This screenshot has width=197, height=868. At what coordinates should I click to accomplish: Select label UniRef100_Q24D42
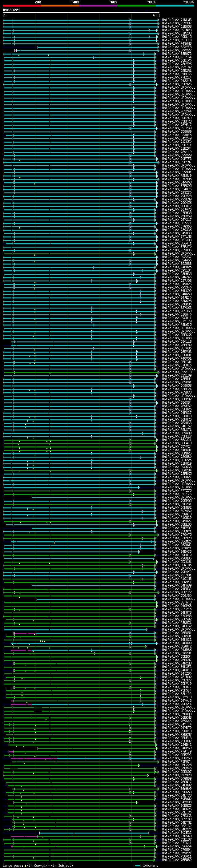177,745
